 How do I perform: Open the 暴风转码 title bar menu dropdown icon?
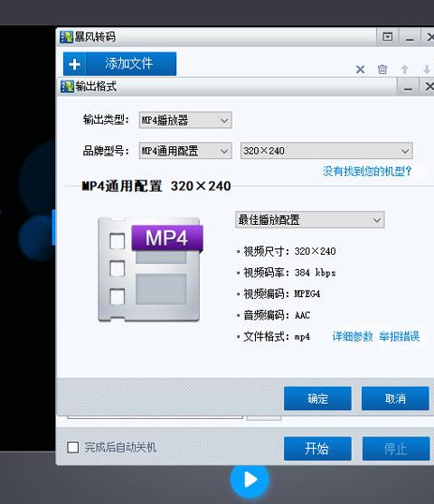(388, 37)
